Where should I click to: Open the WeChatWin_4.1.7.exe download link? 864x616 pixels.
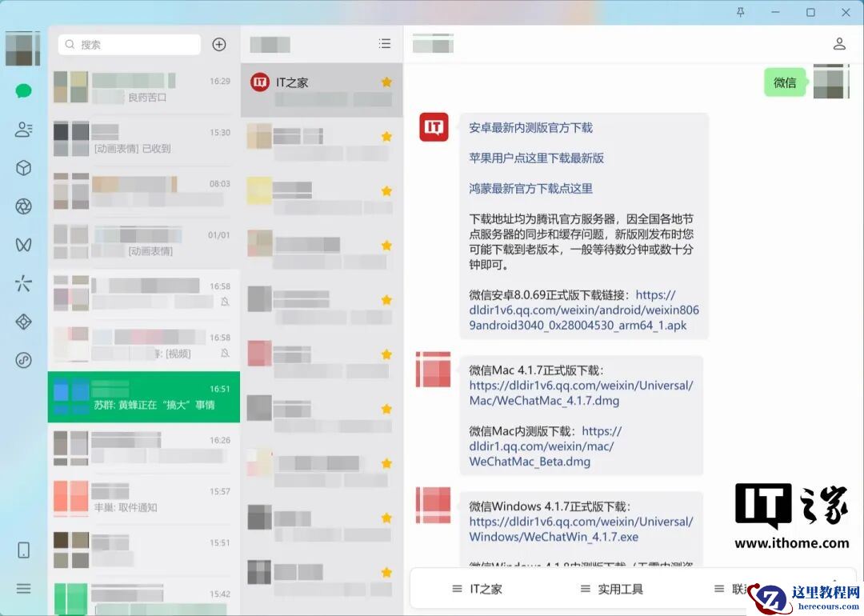(x=582, y=529)
